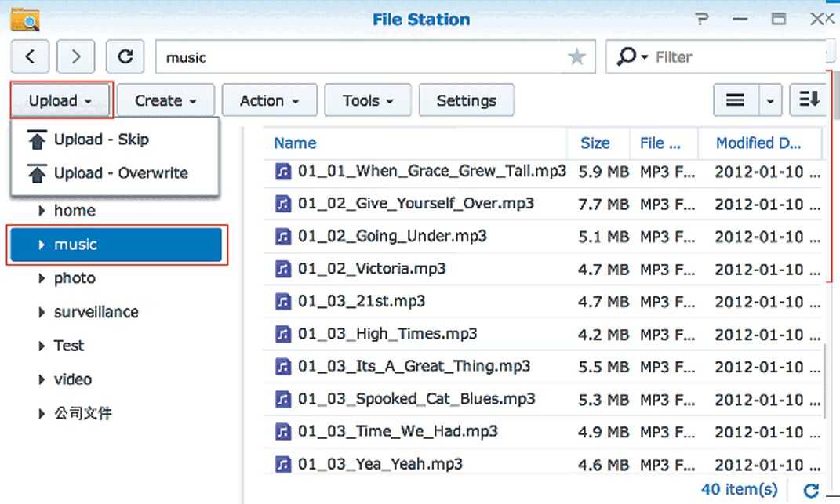Choose Upload - Overwrite from menu
The height and width of the screenshot is (504, 840).
120,173
